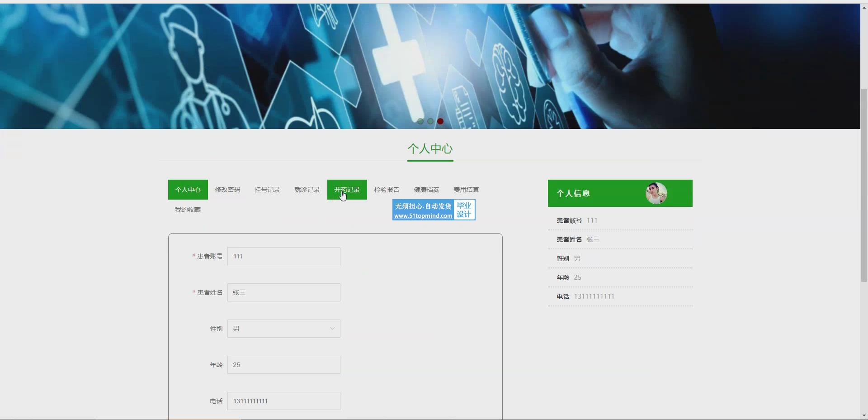This screenshot has height=420, width=868.
Task: Focus the 患者姓名 input field
Action: pyautogui.click(x=284, y=292)
